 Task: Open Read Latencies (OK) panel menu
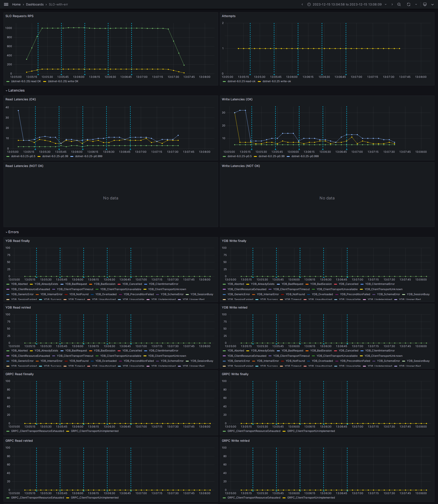click(x=21, y=99)
